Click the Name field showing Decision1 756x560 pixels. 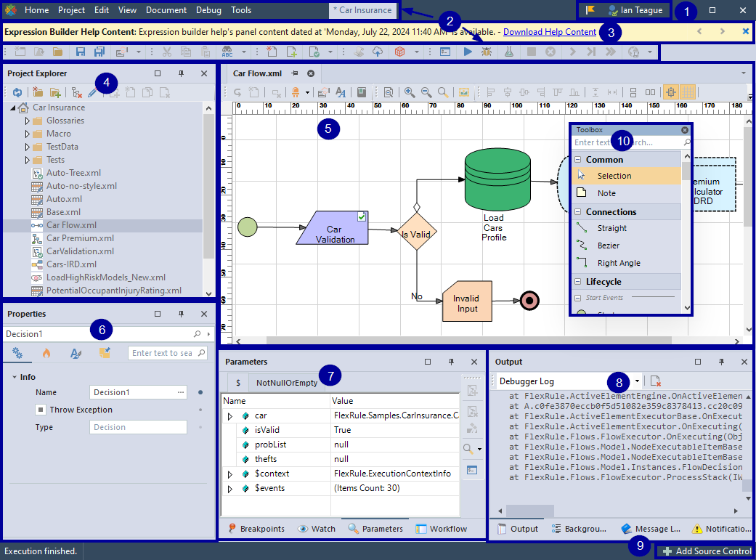tap(138, 392)
